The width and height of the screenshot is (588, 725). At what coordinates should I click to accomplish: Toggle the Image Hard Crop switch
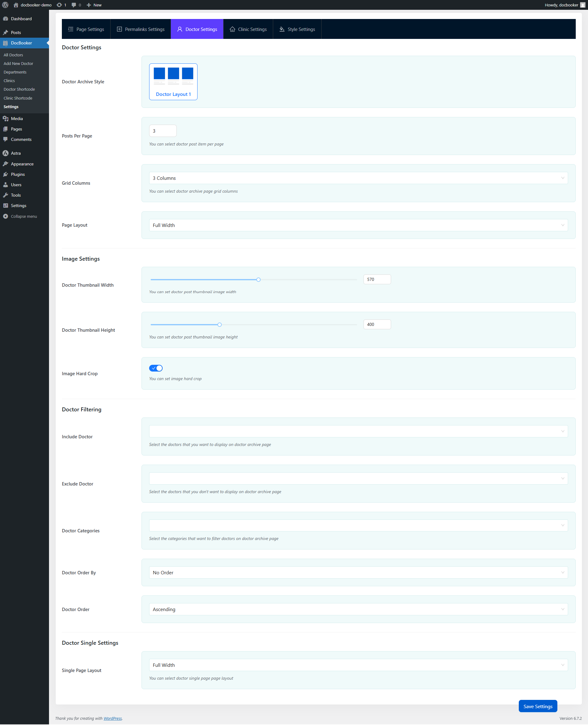[156, 368]
